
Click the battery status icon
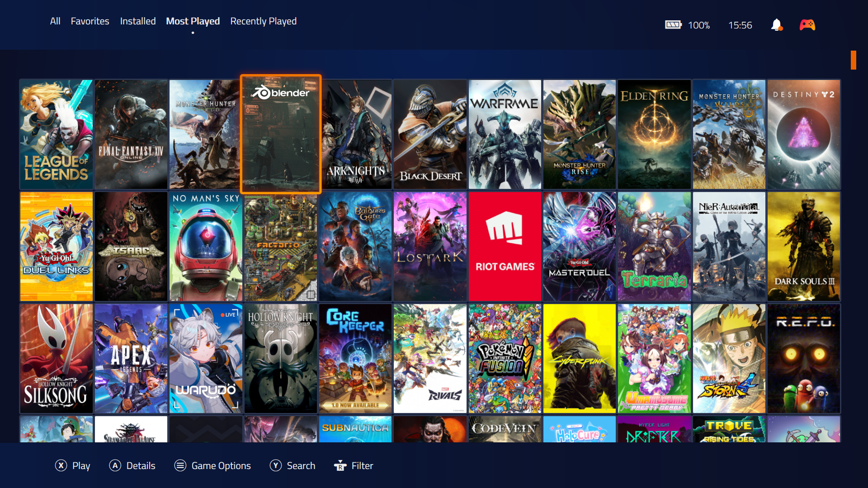[673, 25]
